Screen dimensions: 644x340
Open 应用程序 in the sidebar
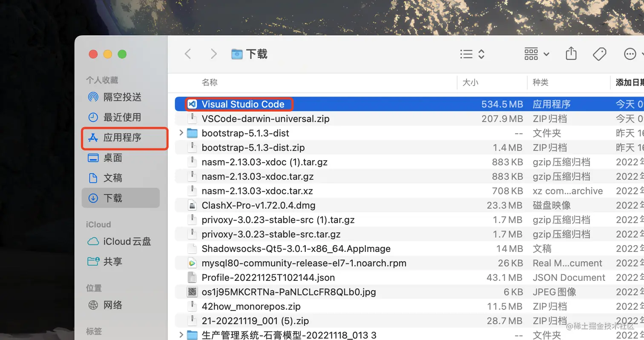tap(121, 137)
